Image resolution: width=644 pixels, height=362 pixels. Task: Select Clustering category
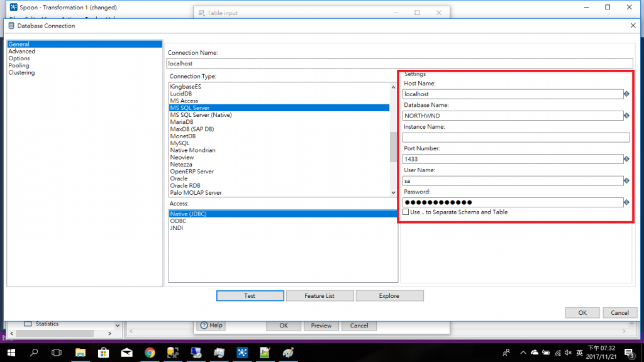point(22,73)
